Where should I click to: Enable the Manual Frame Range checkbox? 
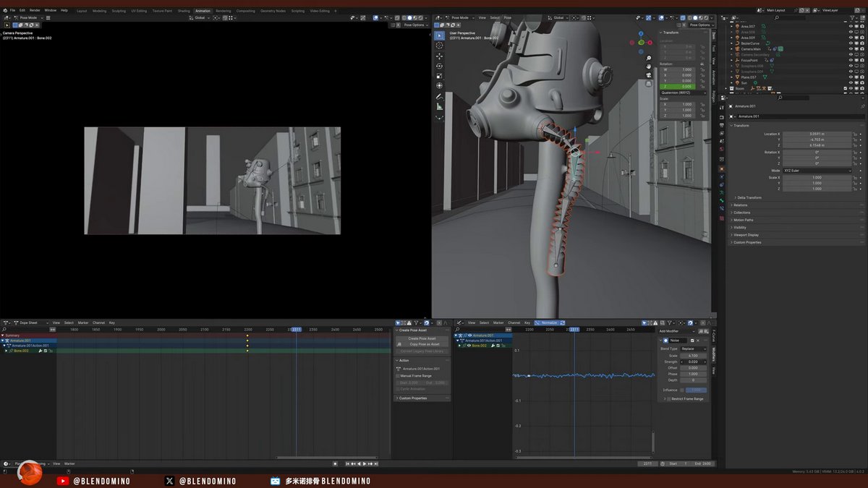(399, 375)
